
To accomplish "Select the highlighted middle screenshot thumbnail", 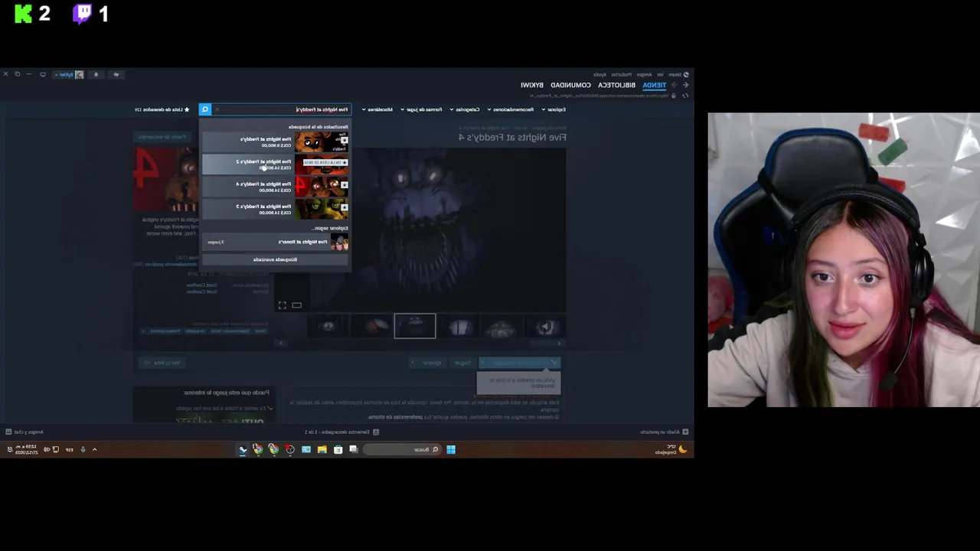I will point(415,326).
